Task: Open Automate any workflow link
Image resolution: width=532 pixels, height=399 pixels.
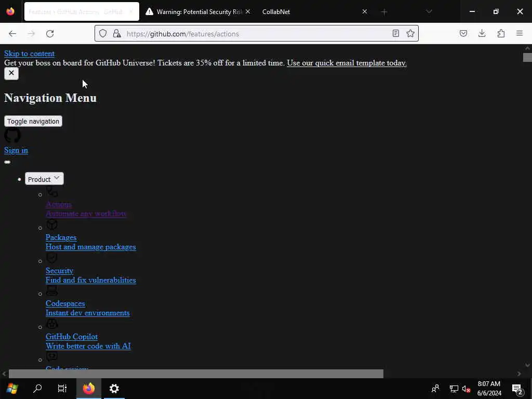Action: pyautogui.click(x=86, y=214)
